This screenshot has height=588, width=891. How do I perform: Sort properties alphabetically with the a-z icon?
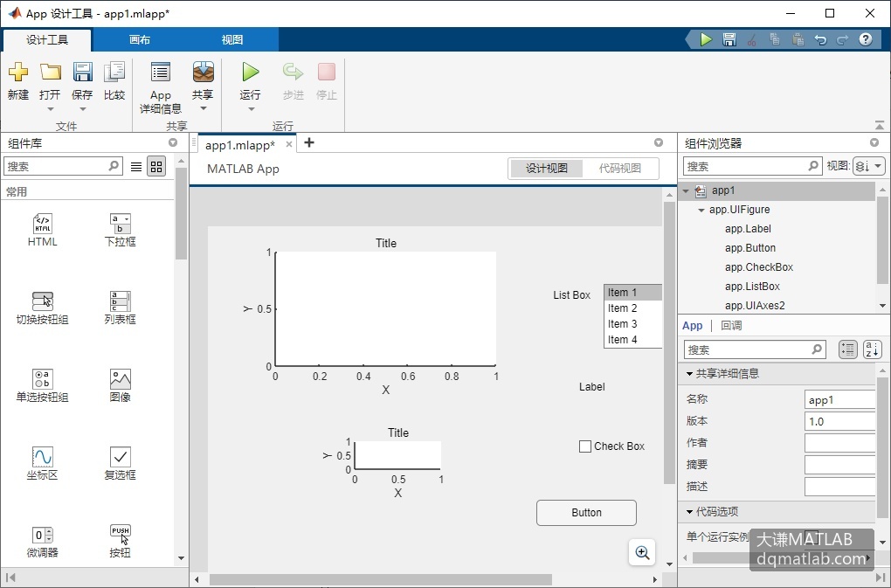(x=873, y=349)
